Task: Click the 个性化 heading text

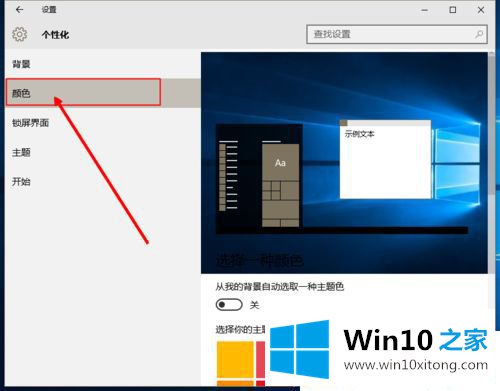Action: [55, 35]
